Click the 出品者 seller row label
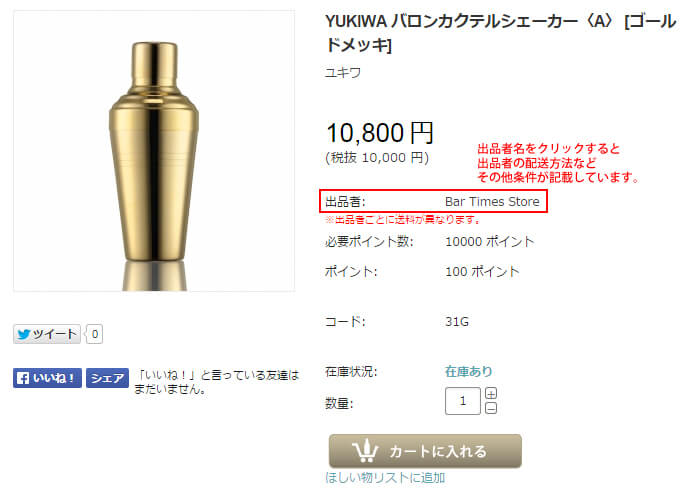 click(345, 202)
